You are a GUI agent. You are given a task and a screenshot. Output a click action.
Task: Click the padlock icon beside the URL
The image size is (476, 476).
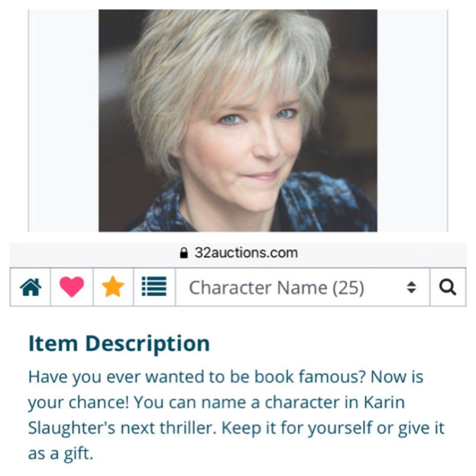pos(183,253)
